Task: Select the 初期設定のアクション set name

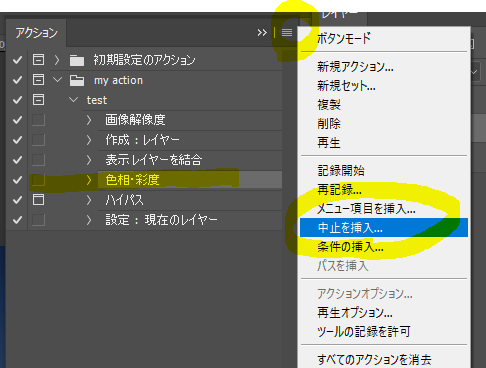Action: pos(144,60)
